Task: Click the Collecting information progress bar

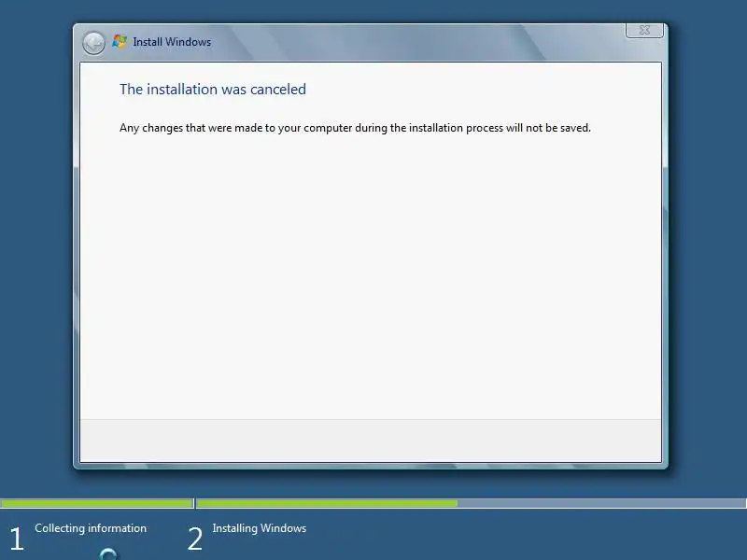Action: coord(97,503)
